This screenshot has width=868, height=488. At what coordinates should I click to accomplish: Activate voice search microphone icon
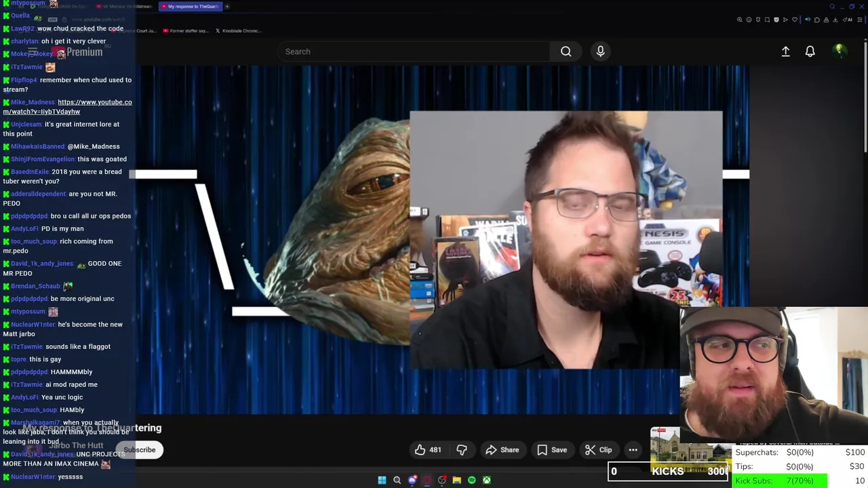click(600, 52)
